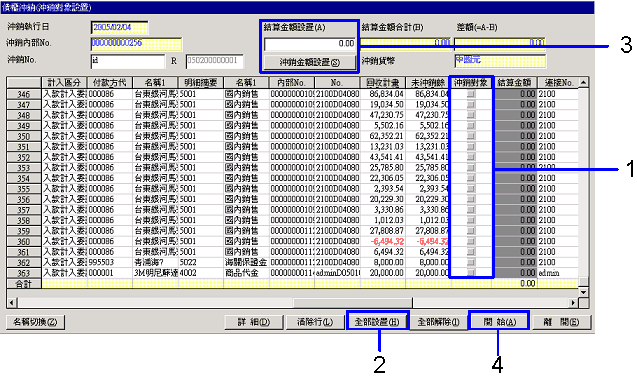Click the 回收計畫 amount 62,352.21
Image resolution: width=637 pixels, height=380 pixels.
[x=386, y=136]
